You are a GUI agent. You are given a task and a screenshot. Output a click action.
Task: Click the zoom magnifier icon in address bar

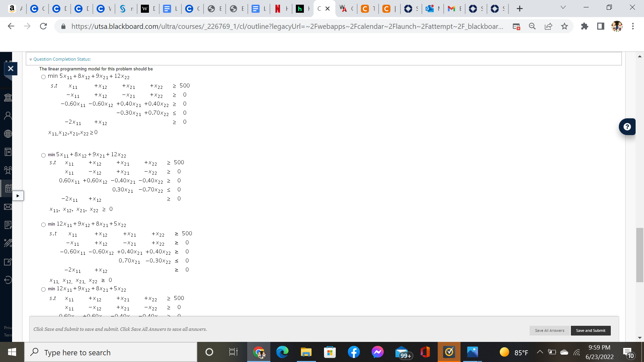[x=532, y=26]
